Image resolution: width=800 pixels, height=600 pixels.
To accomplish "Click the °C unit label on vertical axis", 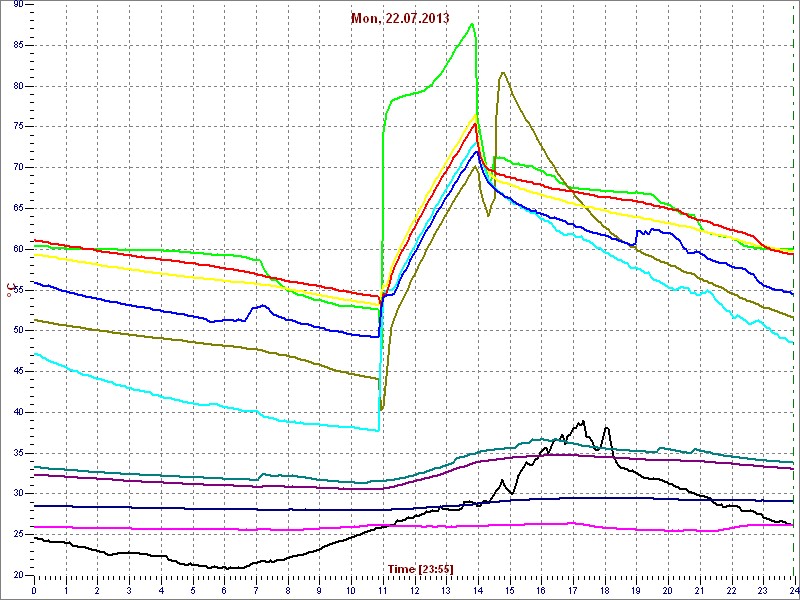I will point(10,290).
